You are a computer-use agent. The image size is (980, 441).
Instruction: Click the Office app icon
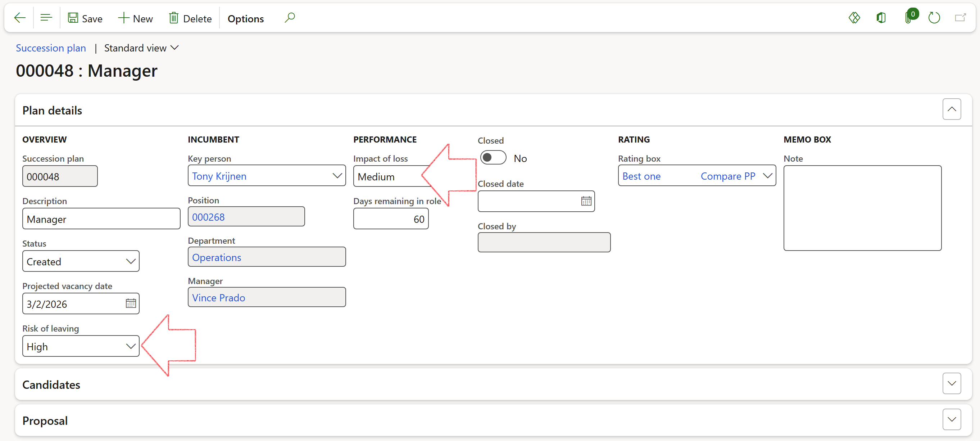[881, 18]
